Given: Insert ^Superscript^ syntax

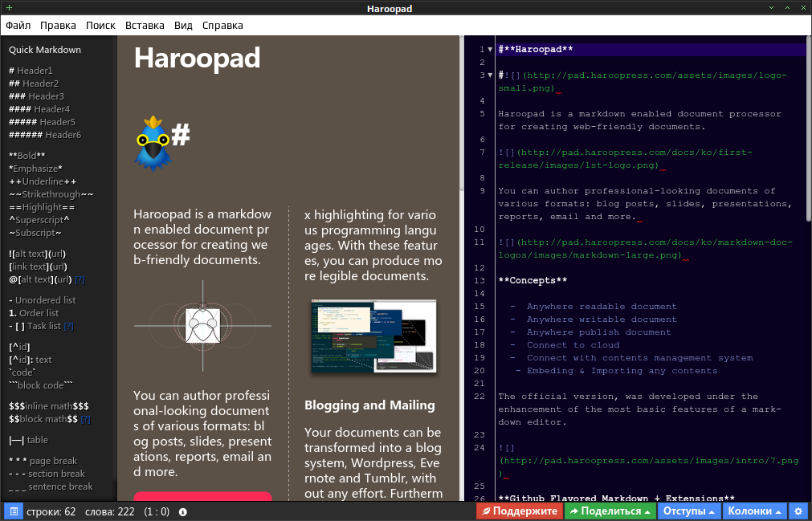Looking at the screenshot, I should pyautogui.click(x=39, y=221).
